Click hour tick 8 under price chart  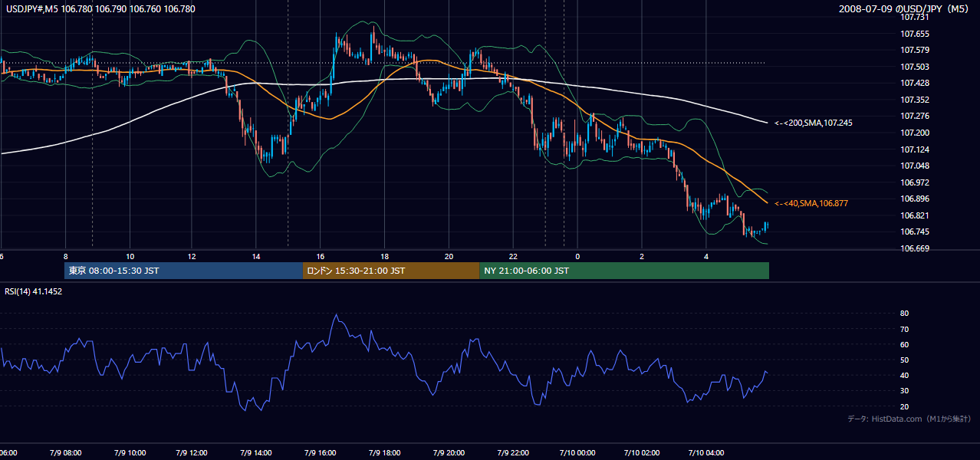(66, 256)
